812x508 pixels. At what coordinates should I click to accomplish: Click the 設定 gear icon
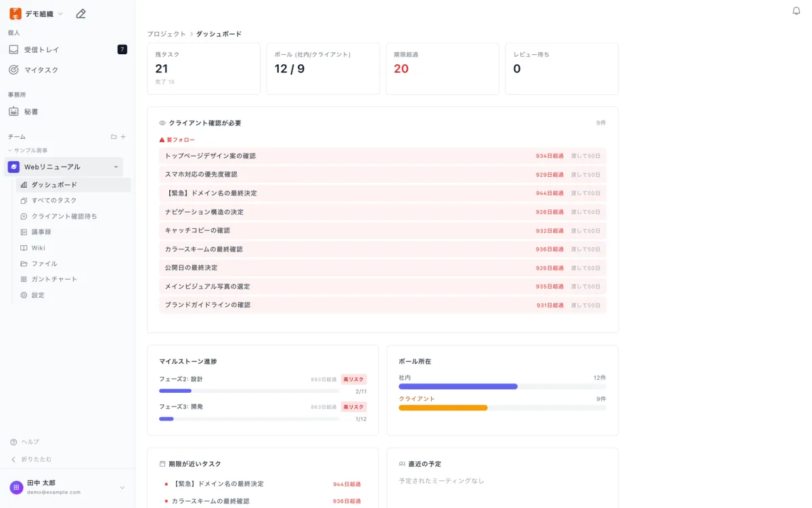[24, 295]
